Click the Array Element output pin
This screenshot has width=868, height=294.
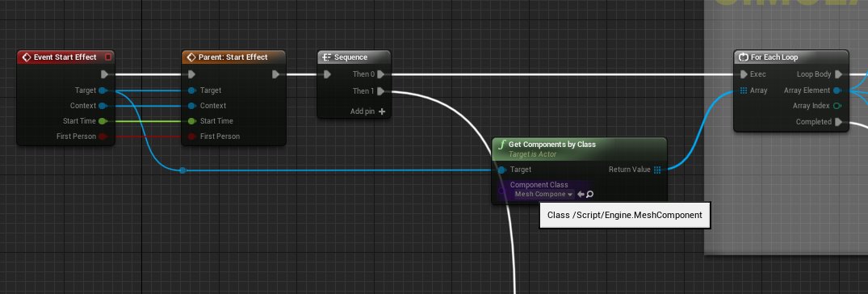pyautogui.click(x=837, y=90)
